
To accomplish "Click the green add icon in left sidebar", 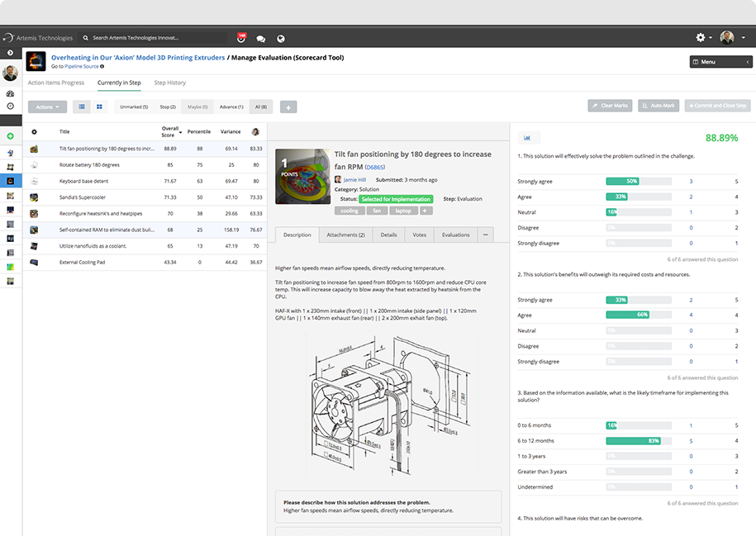I will coord(10,136).
